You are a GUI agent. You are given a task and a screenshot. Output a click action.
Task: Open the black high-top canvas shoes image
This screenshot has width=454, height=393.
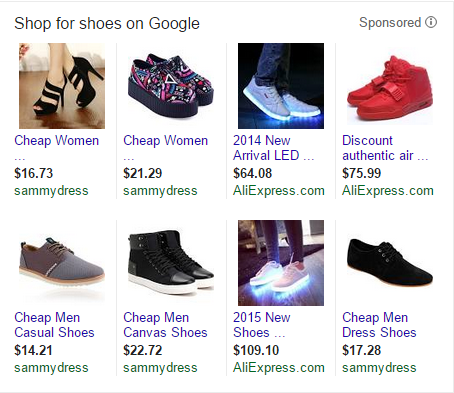[x=171, y=263]
